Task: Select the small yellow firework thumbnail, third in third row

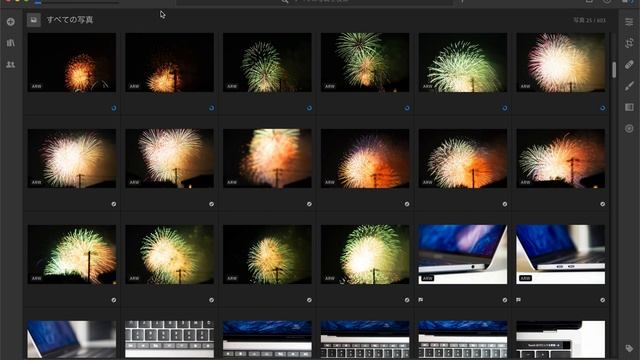Action: (x=267, y=254)
